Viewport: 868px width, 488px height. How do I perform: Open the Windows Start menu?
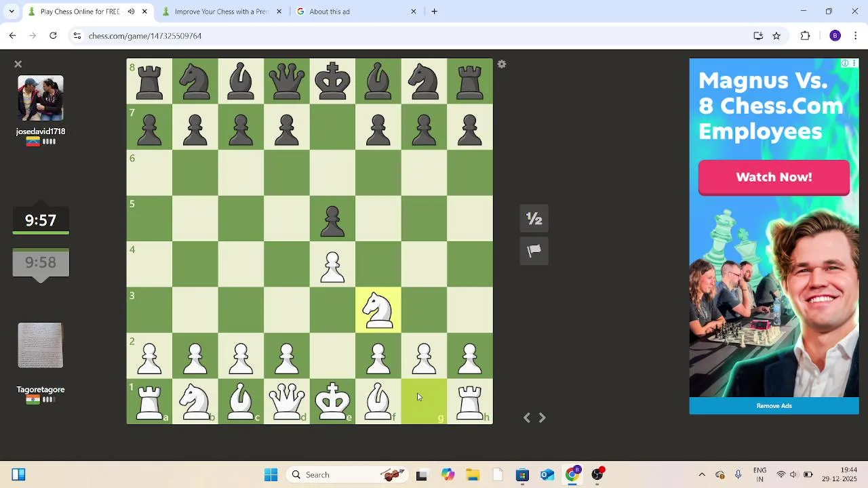(271, 475)
